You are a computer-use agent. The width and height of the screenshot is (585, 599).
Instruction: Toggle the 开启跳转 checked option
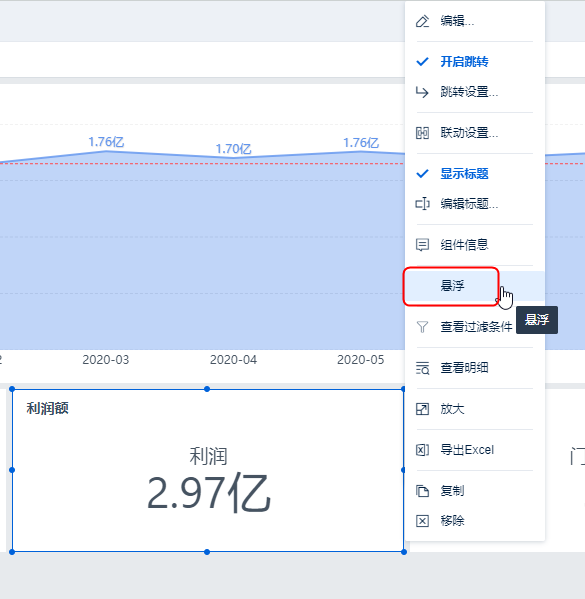tap(475, 62)
